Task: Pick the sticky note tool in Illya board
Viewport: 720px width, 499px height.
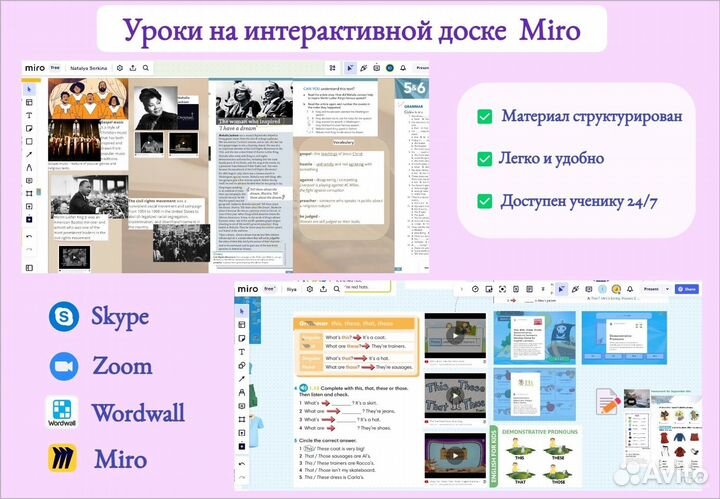Action: click(x=242, y=338)
